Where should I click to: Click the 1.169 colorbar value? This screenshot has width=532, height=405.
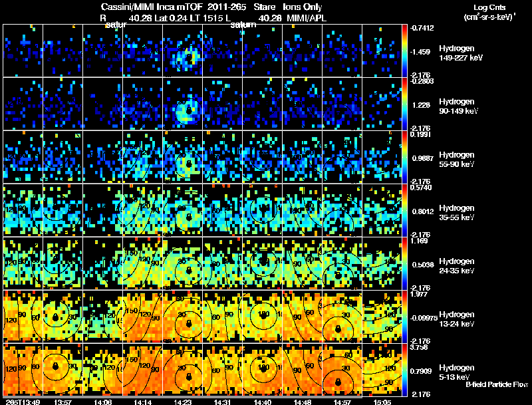(419, 241)
